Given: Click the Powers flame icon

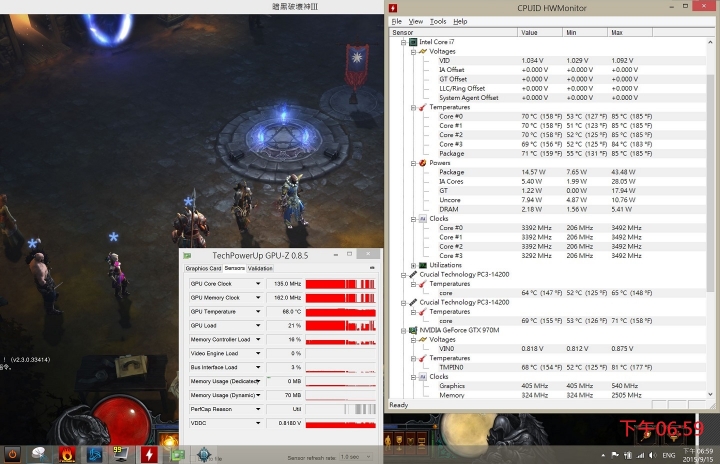Looking at the screenshot, I should (x=423, y=163).
